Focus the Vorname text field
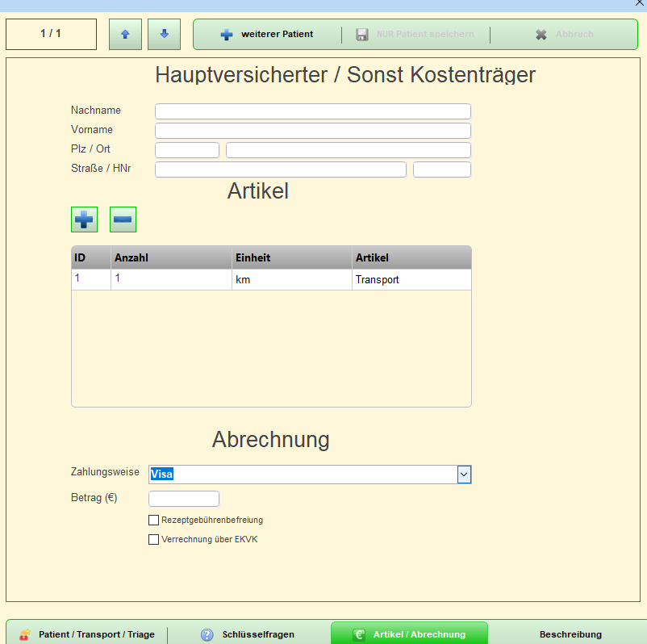Screen dimensions: 647x644 point(312,131)
